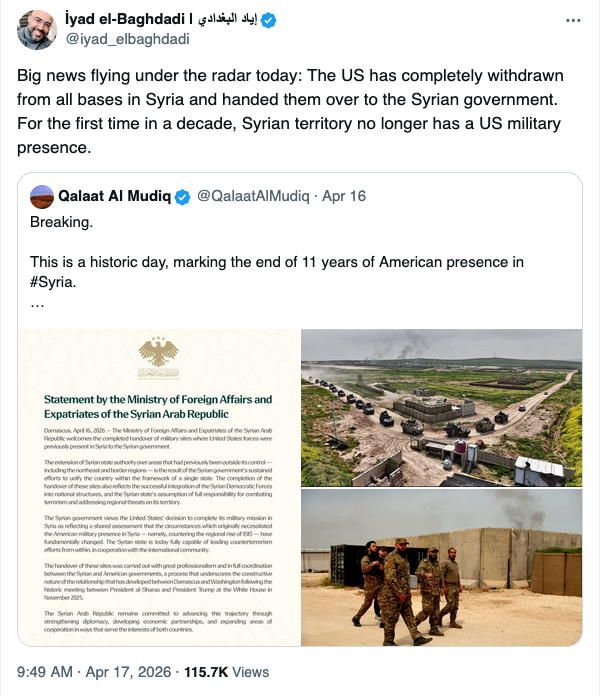Click the @iyad_elbaghdadi handle
This screenshot has height=696, width=603.
pyautogui.click(x=128, y=41)
